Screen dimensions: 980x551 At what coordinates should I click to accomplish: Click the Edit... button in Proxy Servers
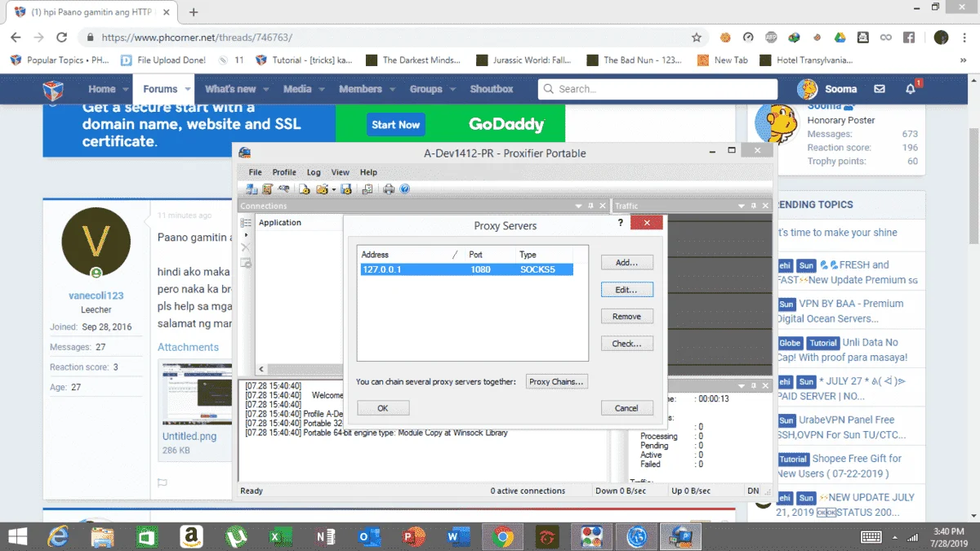[x=626, y=290]
